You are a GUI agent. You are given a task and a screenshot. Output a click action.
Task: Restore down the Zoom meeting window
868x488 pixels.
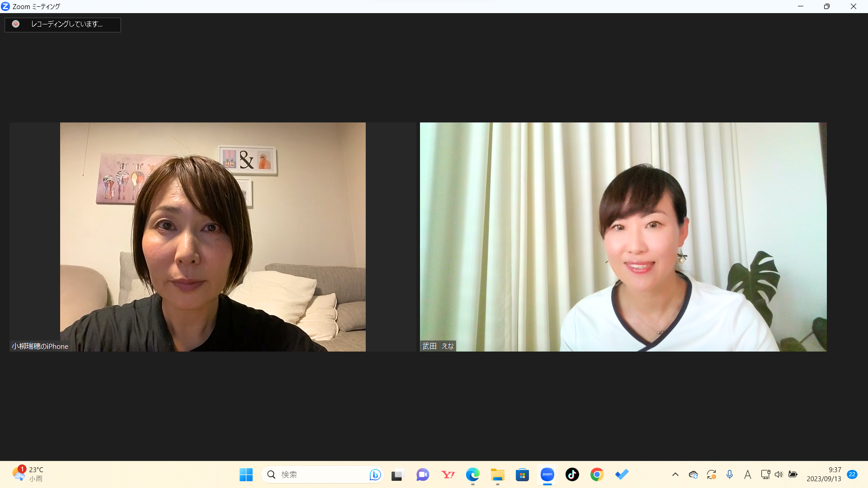coord(827,6)
